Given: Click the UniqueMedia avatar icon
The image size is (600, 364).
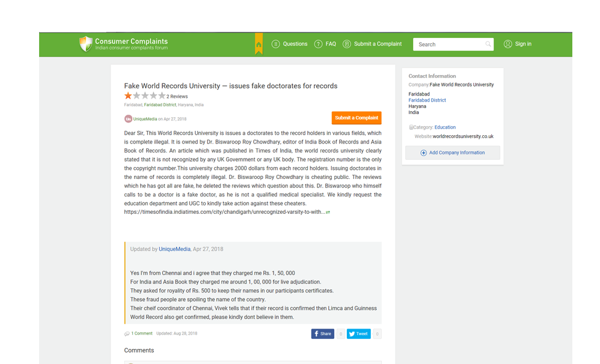Looking at the screenshot, I should point(128,119).
